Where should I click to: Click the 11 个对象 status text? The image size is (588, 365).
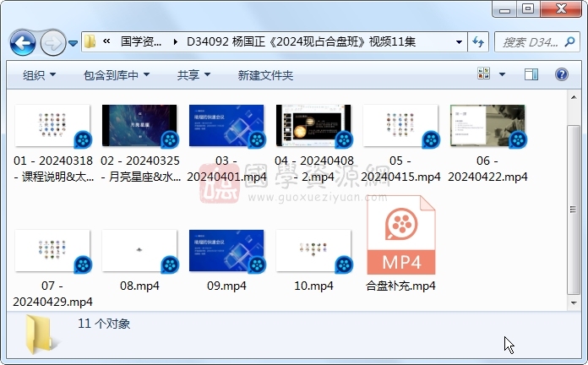coord(104,324)
